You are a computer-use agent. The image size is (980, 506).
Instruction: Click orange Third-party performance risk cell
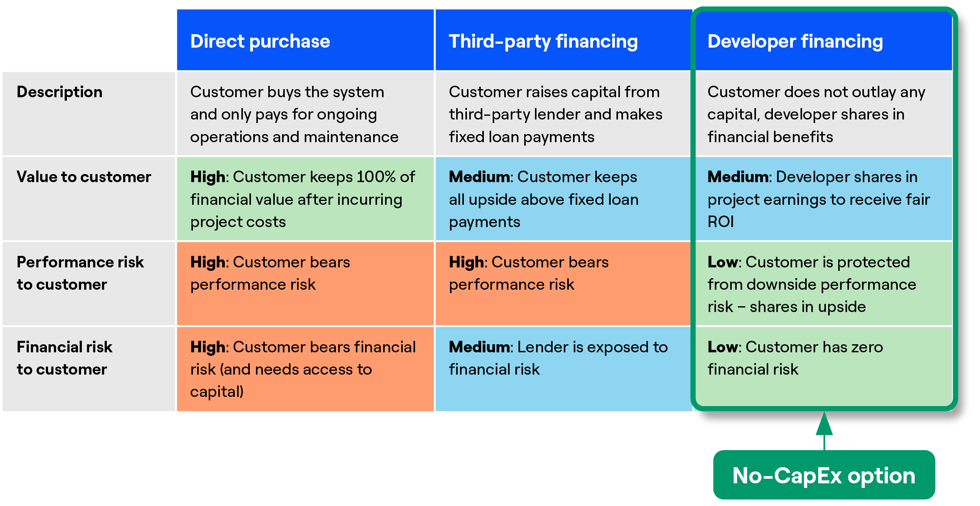[563, 284]
